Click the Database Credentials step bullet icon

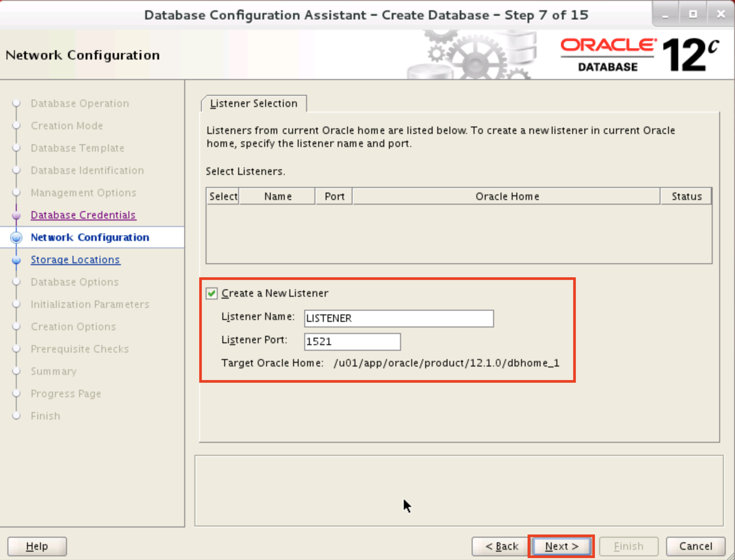click(16, 215)
